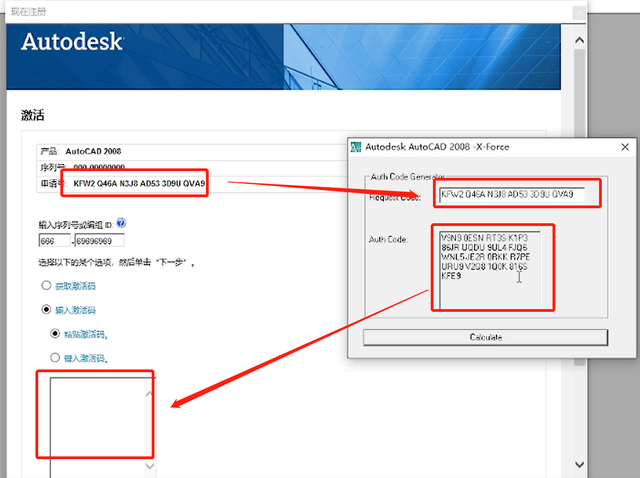Viewport: 640px width, 478px height.
Task: Select the 输入激活码 radio option
Action: tap(46, 309)
